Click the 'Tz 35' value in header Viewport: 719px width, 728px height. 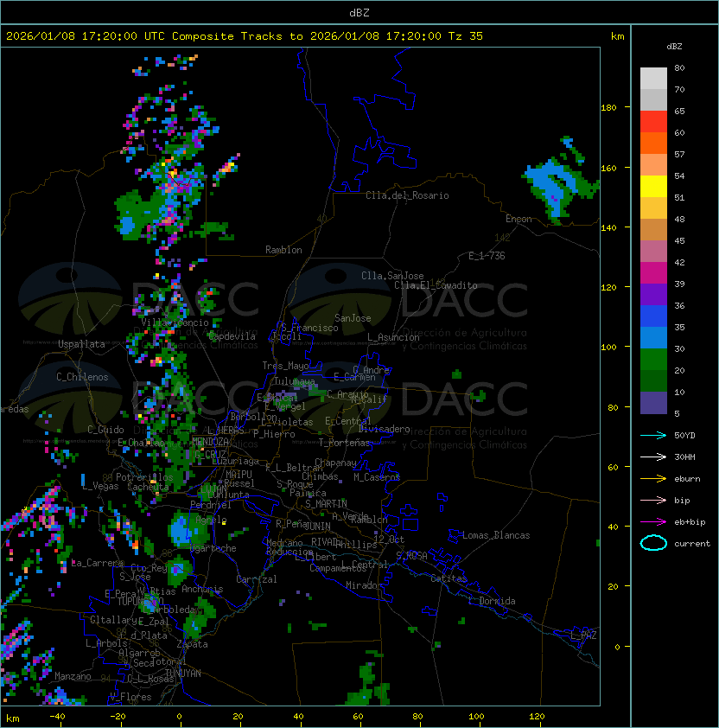pyautogui.click(x=466, y=35)
